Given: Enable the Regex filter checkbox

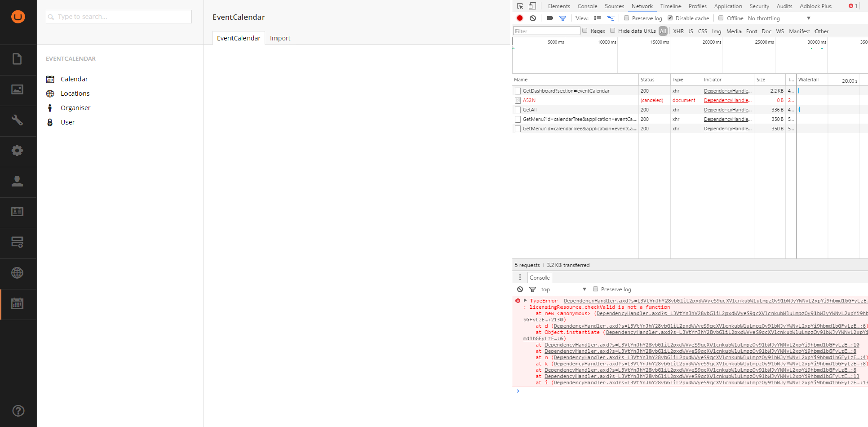Looking at the screenshot, I should click(x=585, y=31).
